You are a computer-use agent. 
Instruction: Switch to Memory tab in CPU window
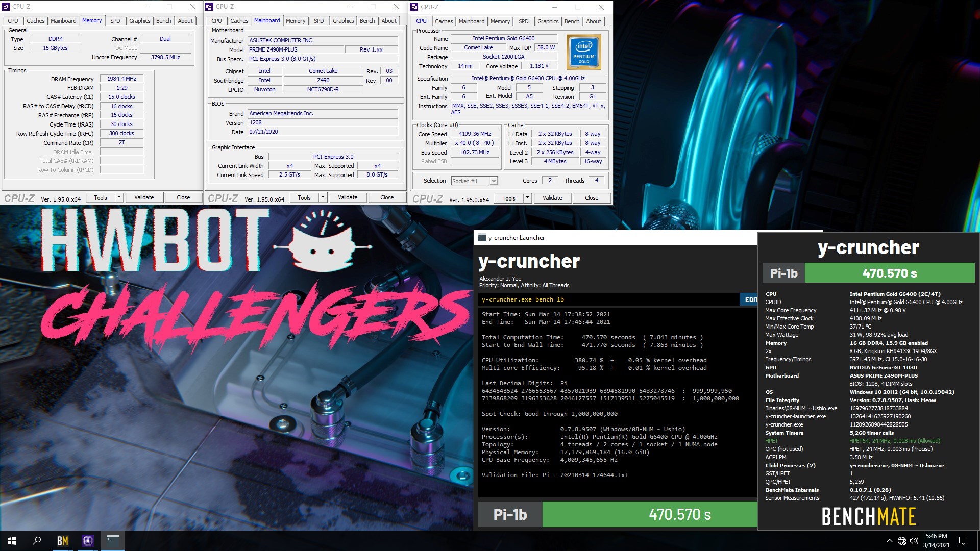coord(500,21)
